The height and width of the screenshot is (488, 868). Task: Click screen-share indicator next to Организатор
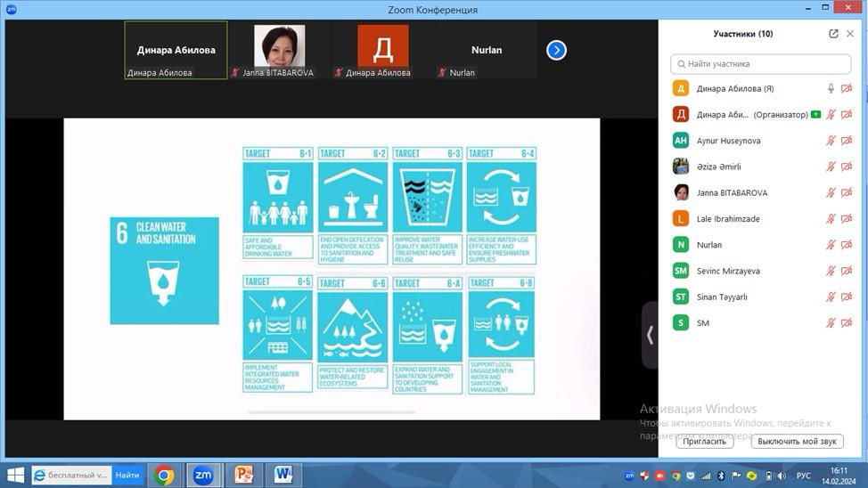(x=816, y=115)
